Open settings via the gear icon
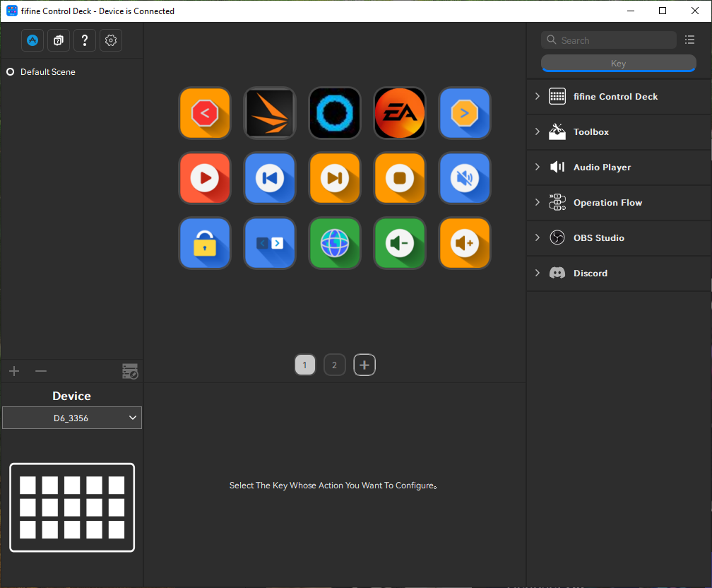712x588 pixels. click(111, 40)
